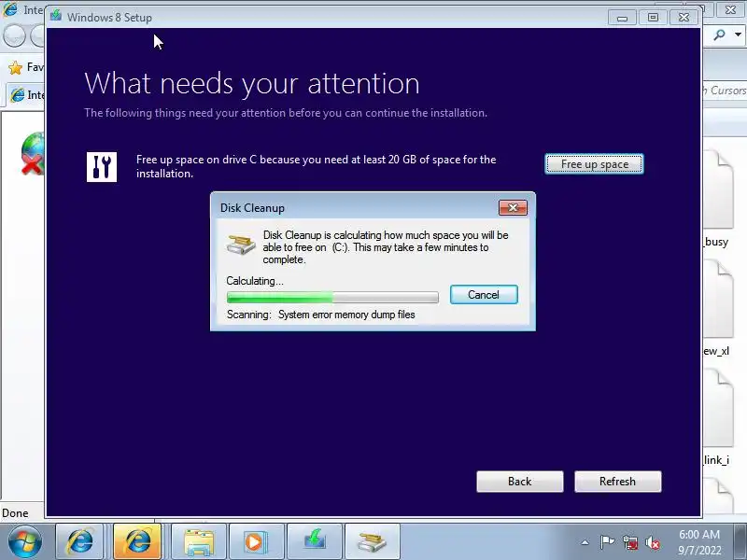747x560 pixels.
Task: Switch to Windows 8 Setup taskbar icon
Action: pos(315,541)
